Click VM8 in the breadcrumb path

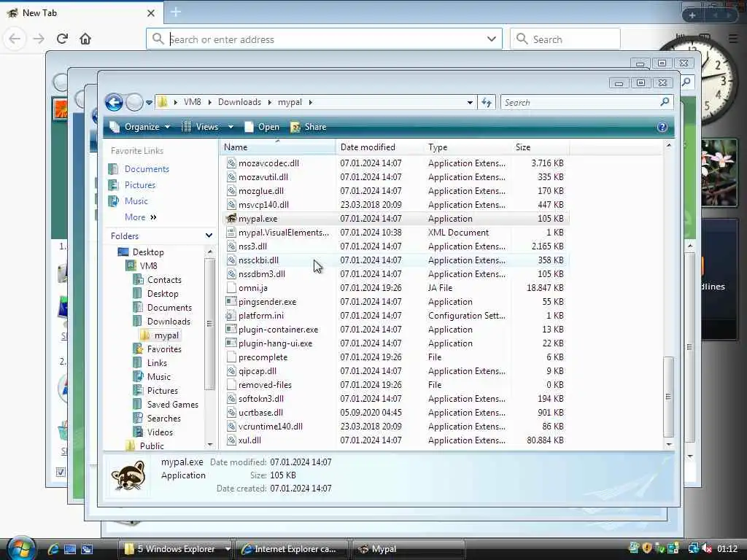(x=192, y=102)
